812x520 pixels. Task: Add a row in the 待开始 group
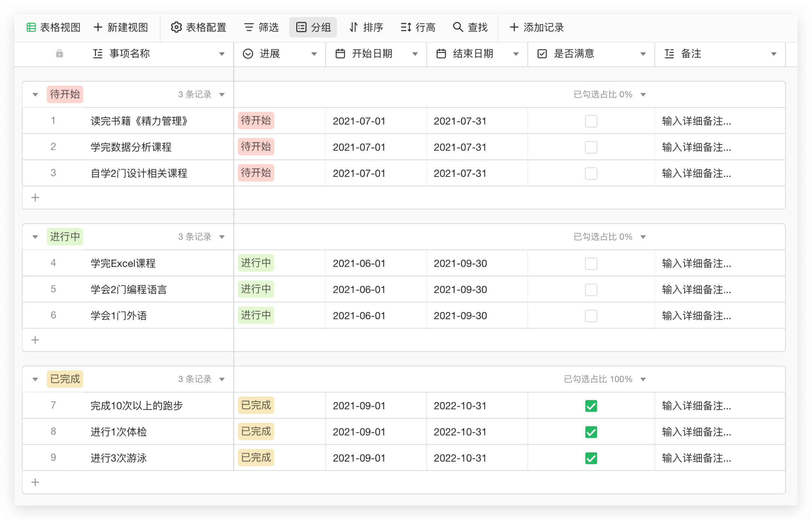[x=35, y=197]
